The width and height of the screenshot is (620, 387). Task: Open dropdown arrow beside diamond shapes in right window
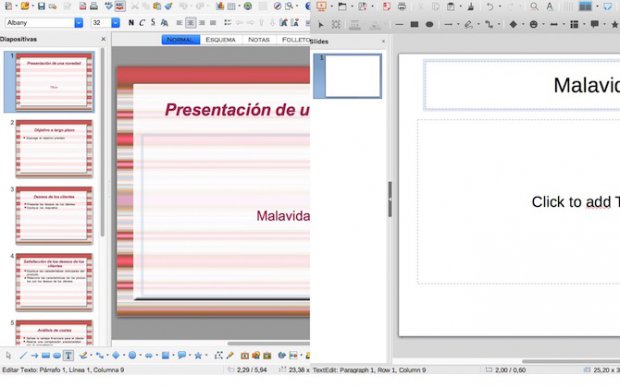[x=523, y=25]
